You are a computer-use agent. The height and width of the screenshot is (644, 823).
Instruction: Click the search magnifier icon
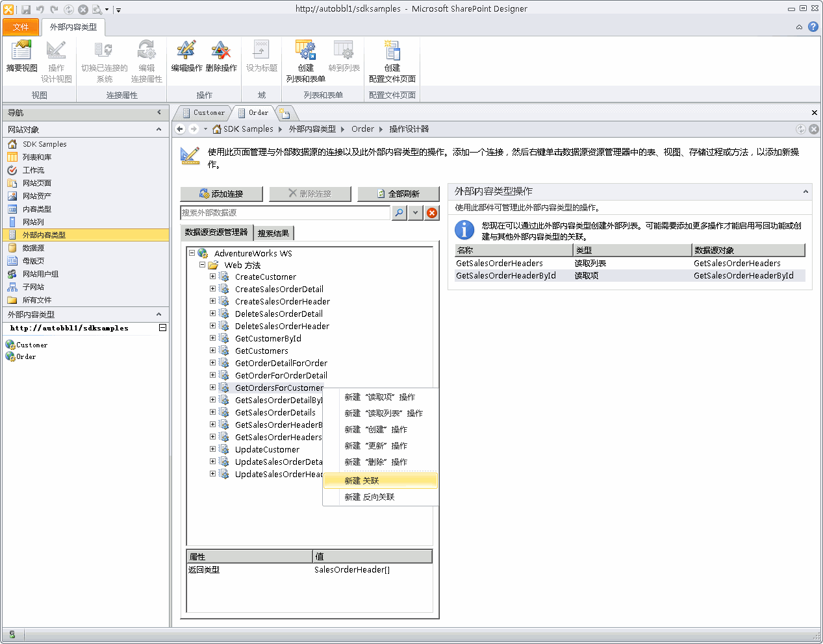point(399,212)
